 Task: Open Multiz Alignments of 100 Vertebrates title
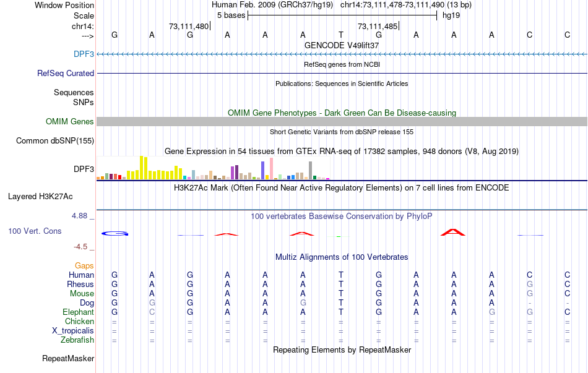342,257
